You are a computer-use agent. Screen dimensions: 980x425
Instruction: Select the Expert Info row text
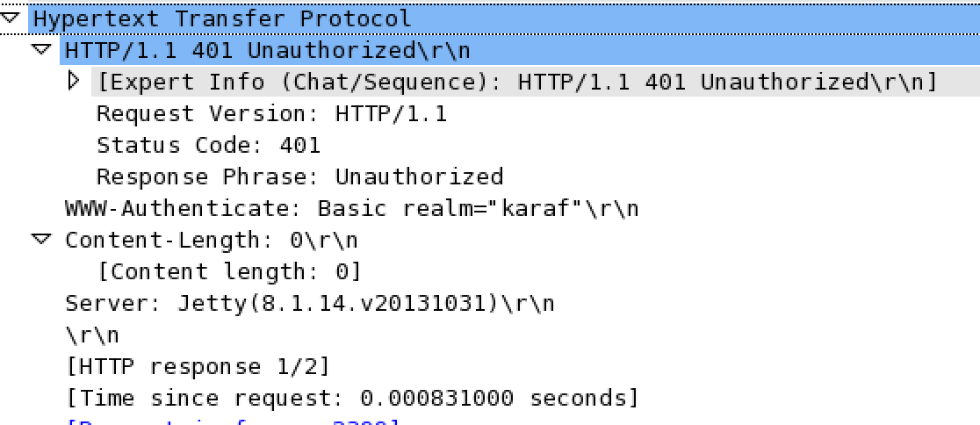click(x=517, y=82)
